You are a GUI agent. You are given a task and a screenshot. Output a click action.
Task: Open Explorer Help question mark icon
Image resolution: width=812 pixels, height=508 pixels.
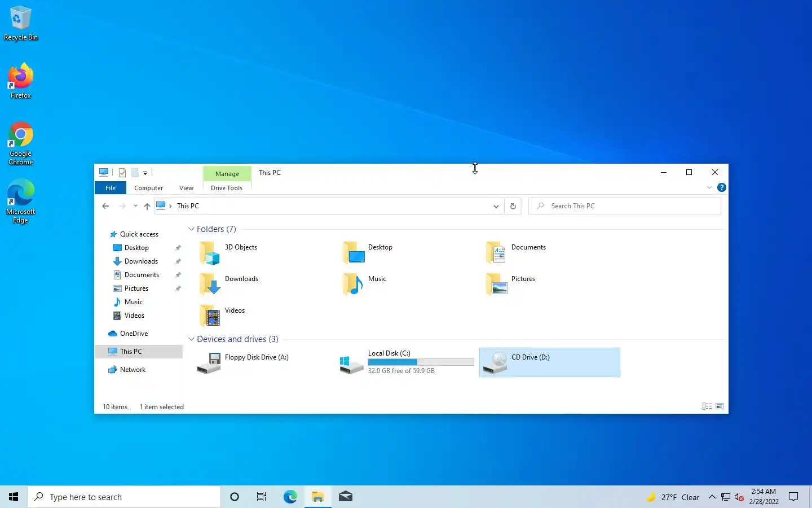click(x=721, y=187)
